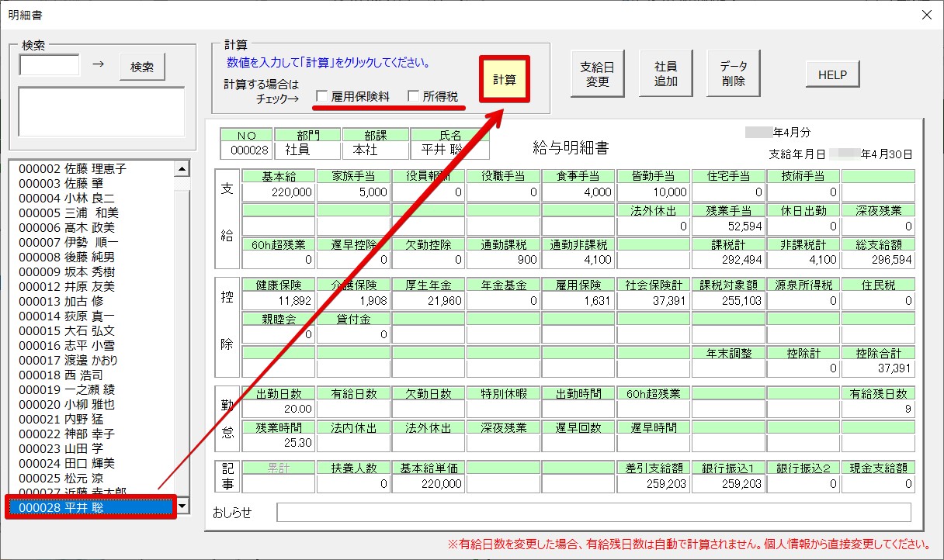Select employee 000002 佐藤 理恵子
Image resolution: width=944 pixels, height=560 pixels.
click(x=72, y=168)
